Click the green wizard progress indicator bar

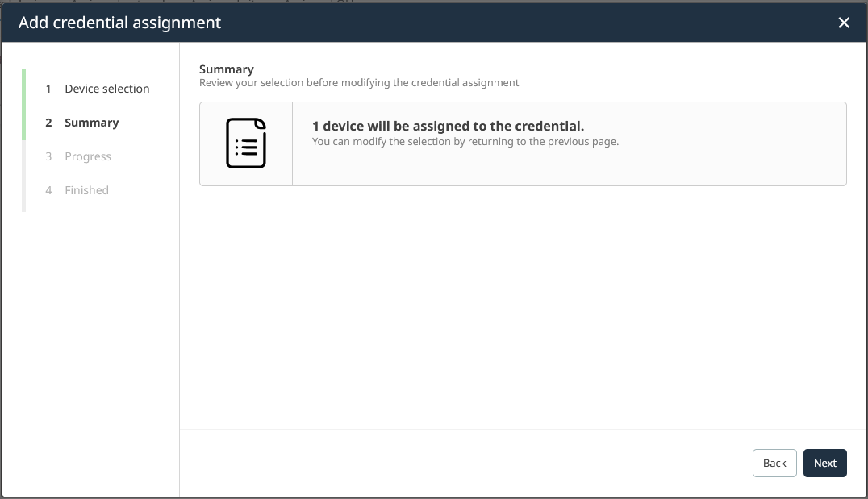click(24, 105)
